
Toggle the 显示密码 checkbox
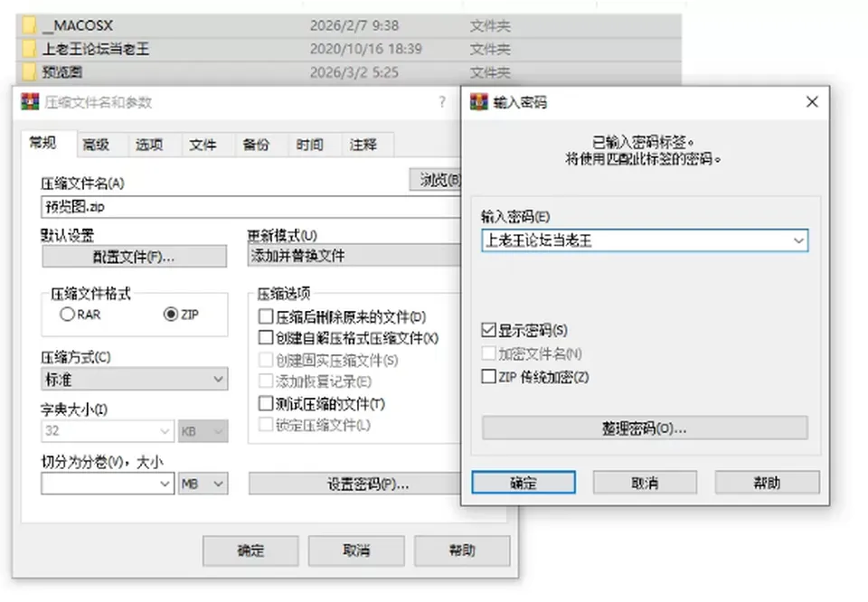pos(488,330)
